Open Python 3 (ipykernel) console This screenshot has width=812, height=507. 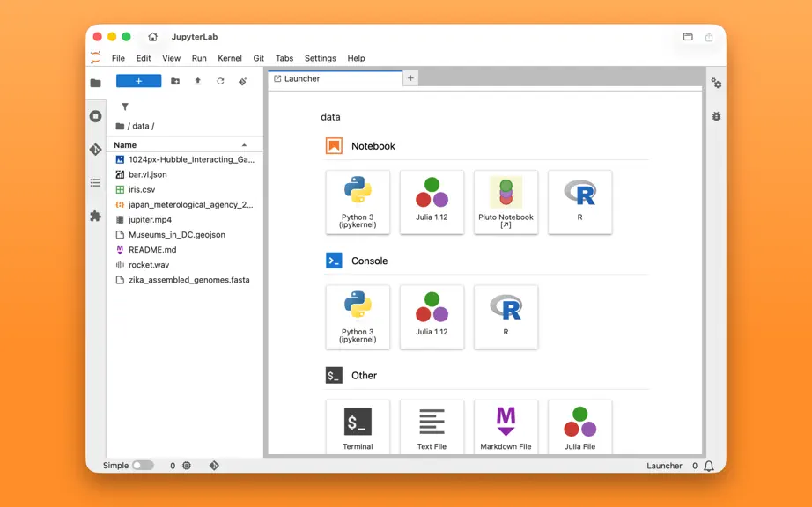358,317
